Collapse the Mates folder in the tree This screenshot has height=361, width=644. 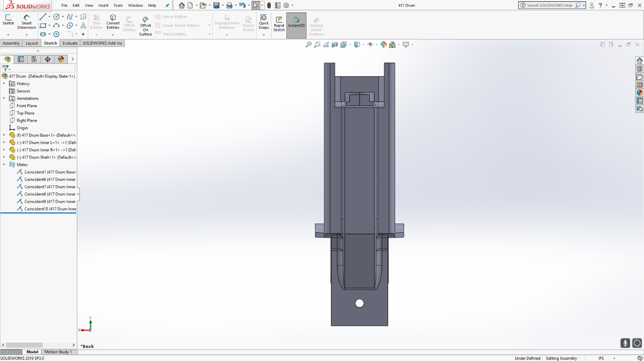[x=4, y=165]
